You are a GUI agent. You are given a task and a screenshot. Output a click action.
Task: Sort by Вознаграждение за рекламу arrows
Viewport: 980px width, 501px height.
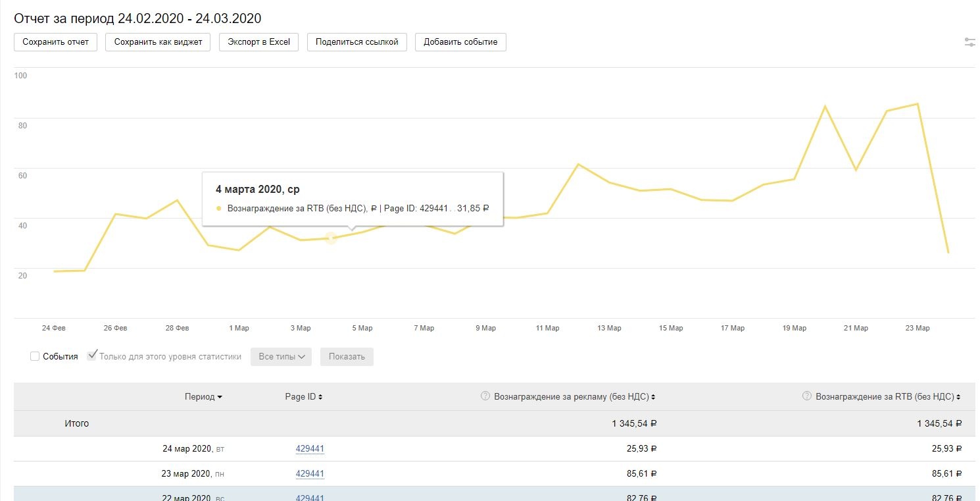pyautogui.click(x=653, y=397)
